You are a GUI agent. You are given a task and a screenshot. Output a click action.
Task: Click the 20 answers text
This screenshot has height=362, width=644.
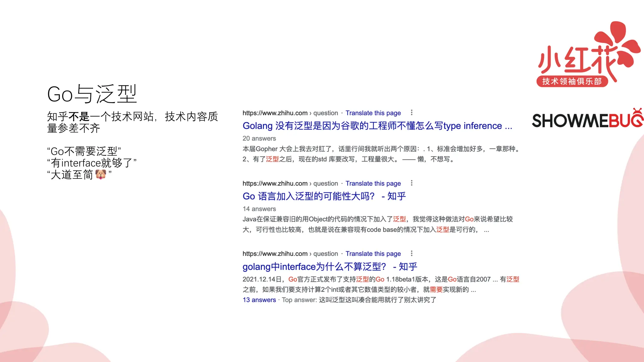(259, 138)
